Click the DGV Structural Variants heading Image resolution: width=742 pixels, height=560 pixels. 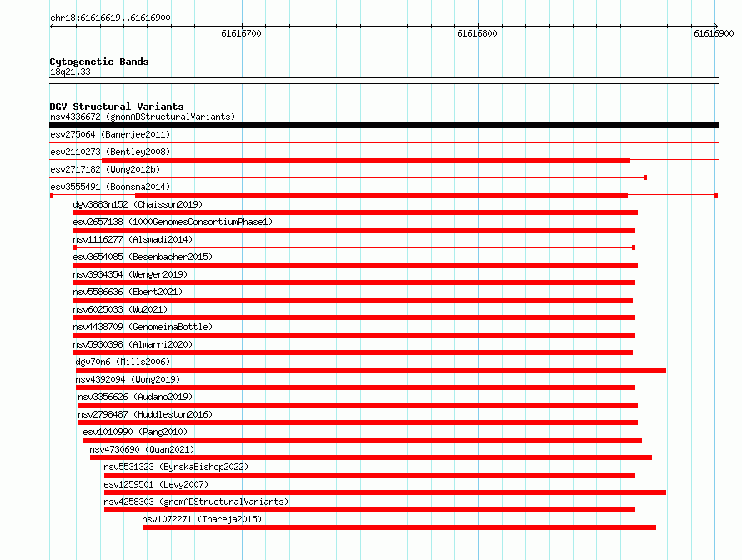pos(117,107)
